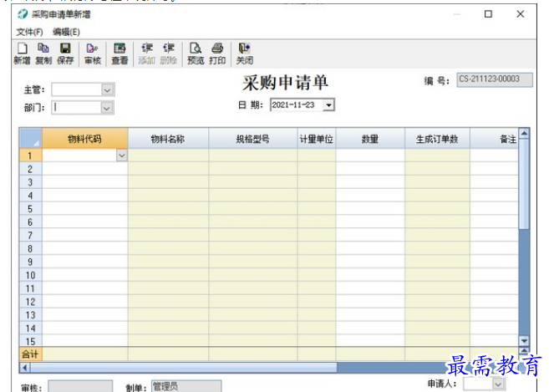Screen dimensions: 549x392
Task: Select row header 12
Action: pos(30,302)
